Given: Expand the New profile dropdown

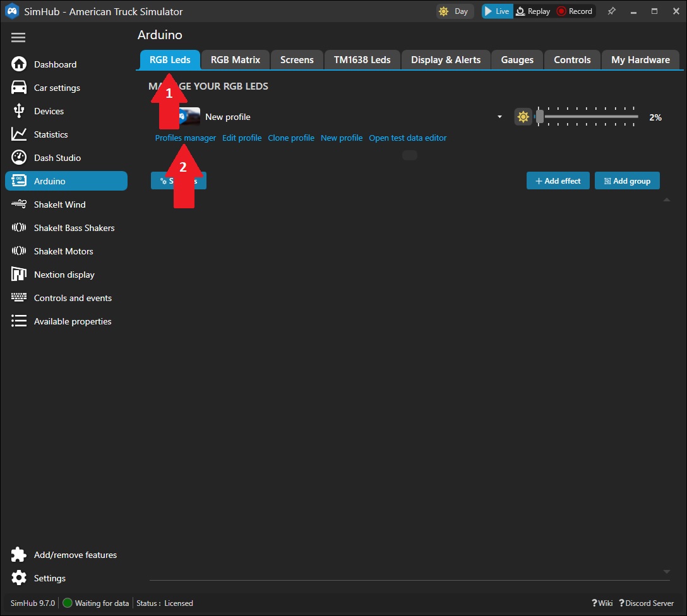Looking at the screenshot, I should [x=499, y=117].
